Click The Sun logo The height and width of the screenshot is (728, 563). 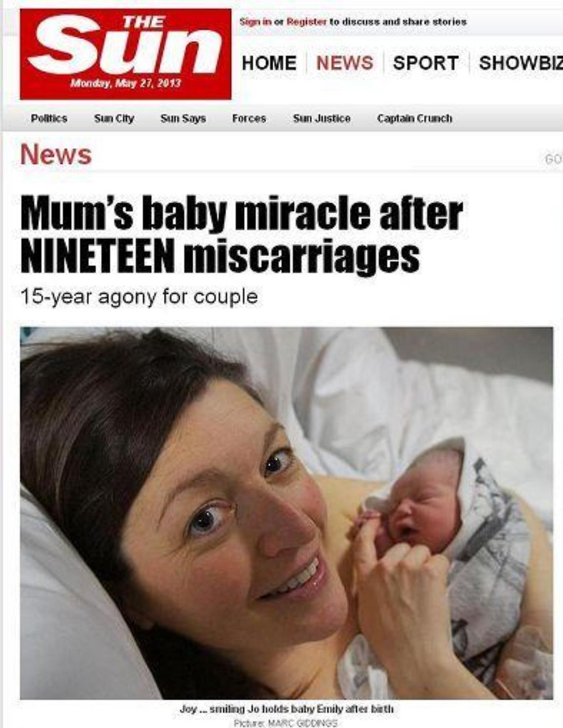coord(125,54)
